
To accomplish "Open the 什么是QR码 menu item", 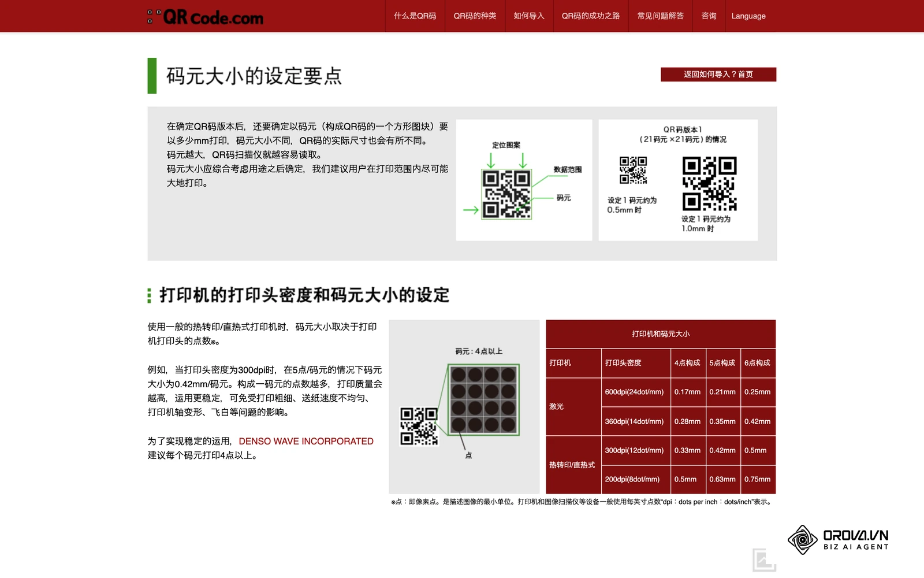I will pyautogui.click(x=415, y=16).
